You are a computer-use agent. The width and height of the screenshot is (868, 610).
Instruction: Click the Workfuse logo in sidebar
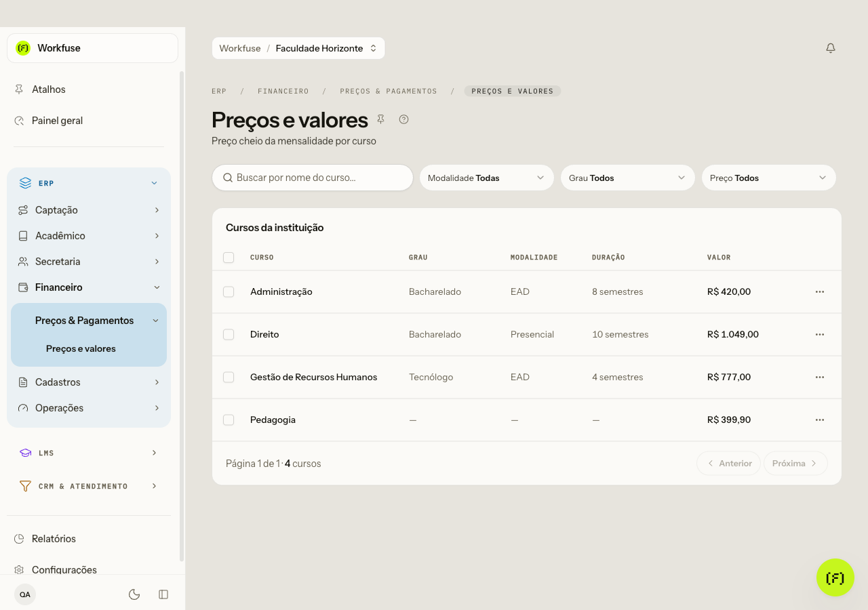23,48
